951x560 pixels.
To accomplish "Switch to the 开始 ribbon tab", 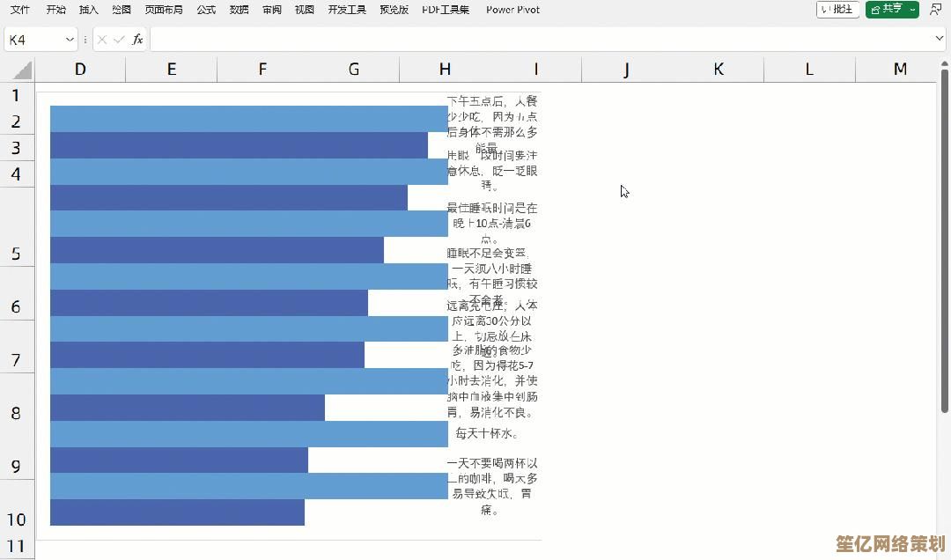I will coord(56,10).
